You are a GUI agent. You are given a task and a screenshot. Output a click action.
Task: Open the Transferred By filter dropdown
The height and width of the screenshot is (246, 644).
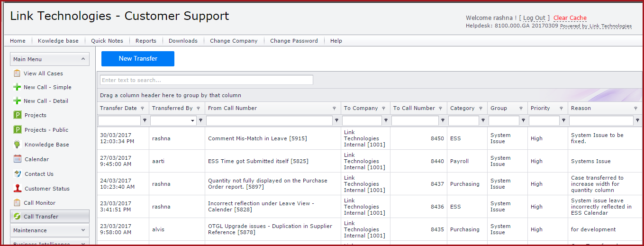192,121
